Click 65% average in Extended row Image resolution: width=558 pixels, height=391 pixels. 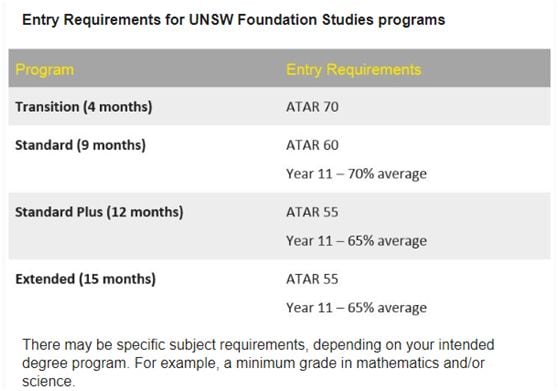tap(387, 308)
